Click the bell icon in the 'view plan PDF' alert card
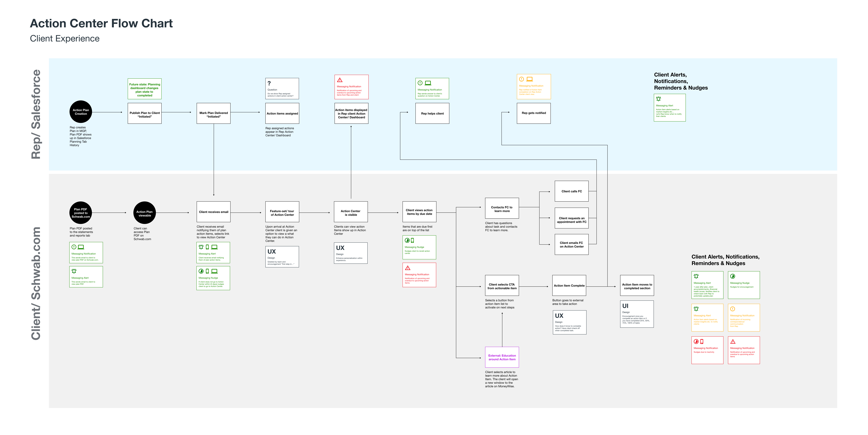This screenshot has height=435, width=868. 74,271
